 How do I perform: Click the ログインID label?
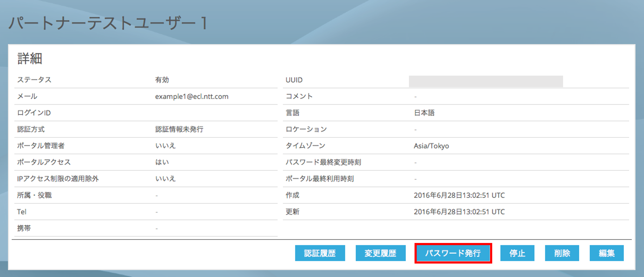click(34, 113)
